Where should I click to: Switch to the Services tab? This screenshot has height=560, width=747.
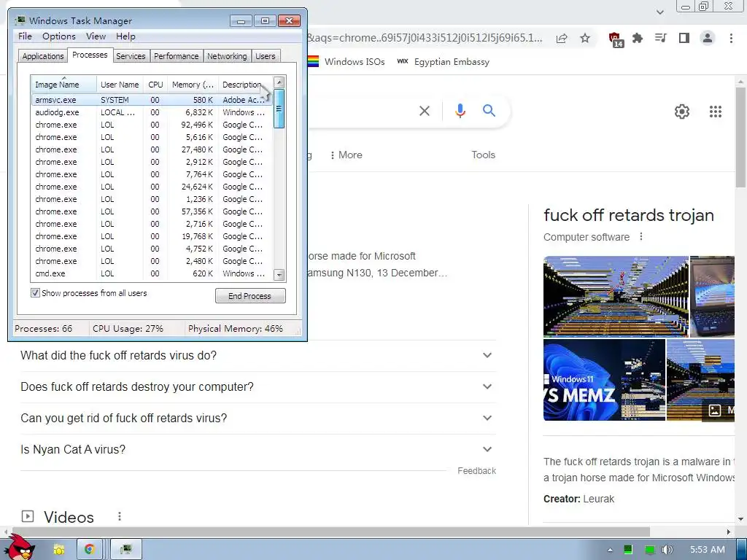coord(131,56)
